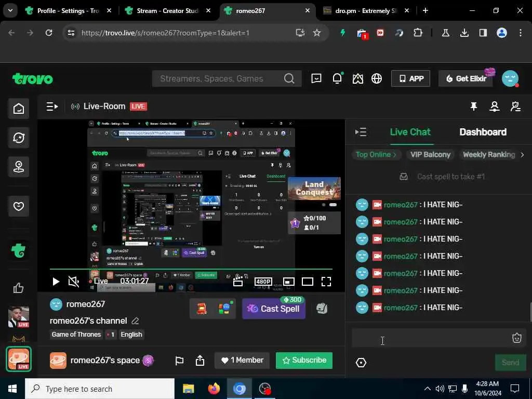Click the clip capture icon in player
The image size is (532, 399).
click(x=238, y=282)
